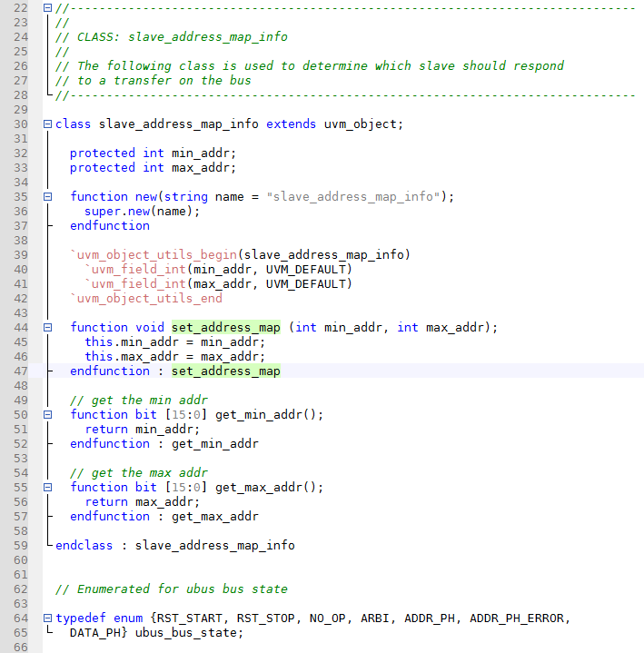Screen dimensions: 644x653
Task: Click the 'extends' keyword on line 30
Action: [291, 124]
